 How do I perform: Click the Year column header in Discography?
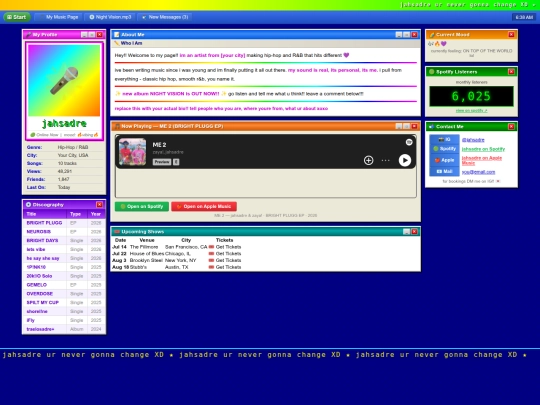tap(96, 214)
